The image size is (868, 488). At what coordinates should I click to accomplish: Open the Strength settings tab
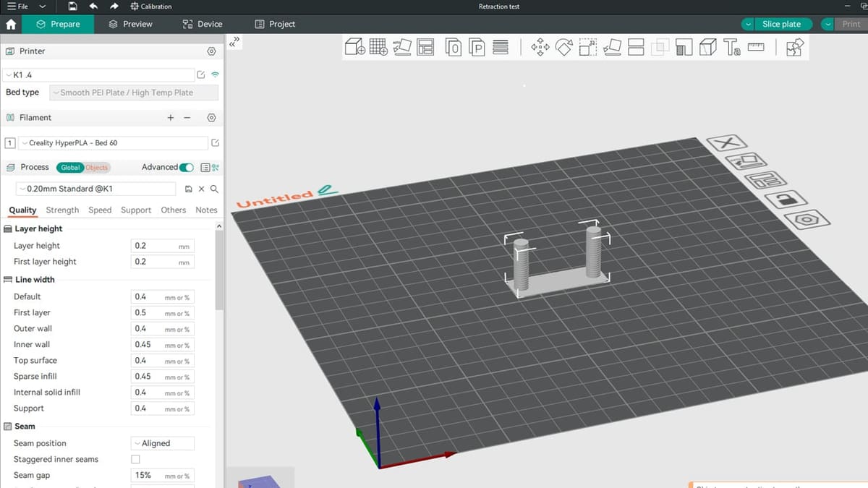point(62,210)
